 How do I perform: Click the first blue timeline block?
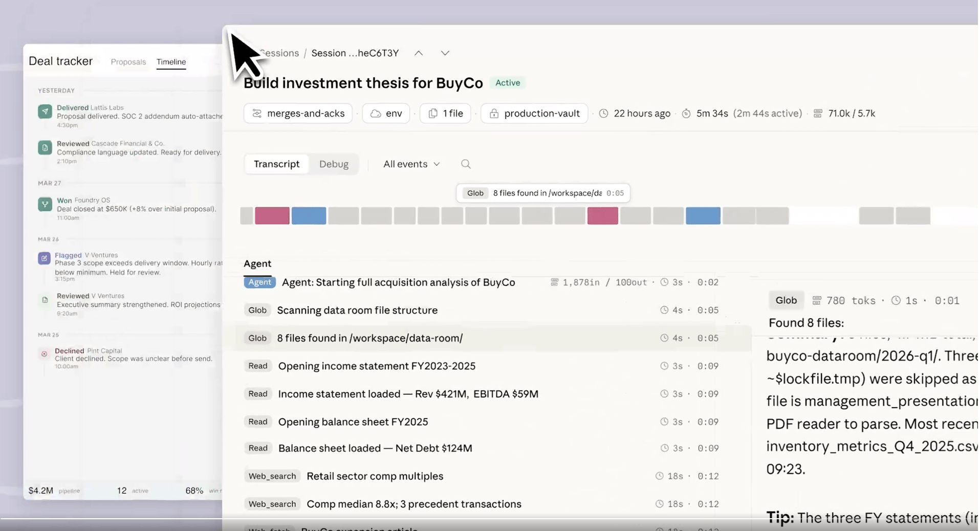[x=309, y=216]
